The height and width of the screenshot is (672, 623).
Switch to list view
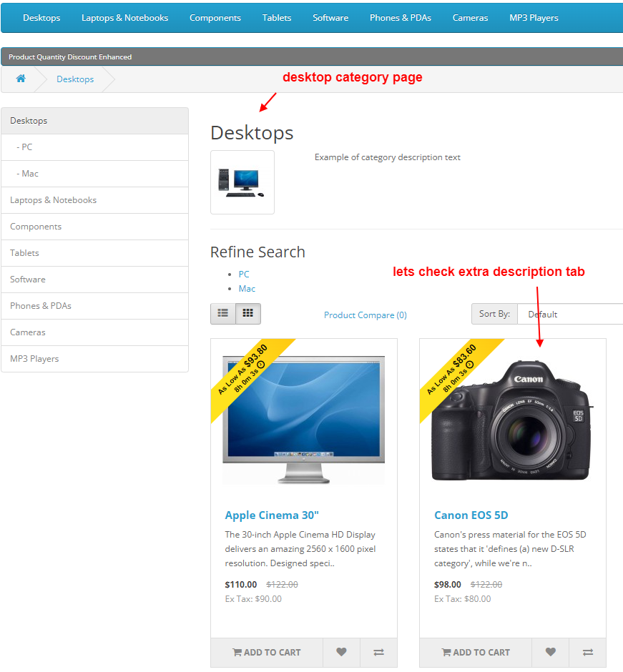coord(222,313)
